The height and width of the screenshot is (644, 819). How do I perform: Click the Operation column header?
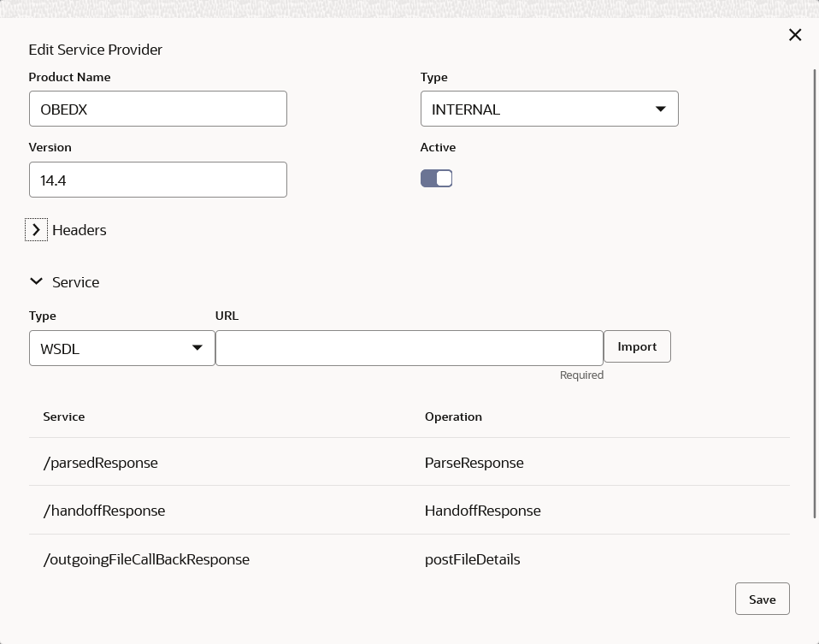point(453,417)
